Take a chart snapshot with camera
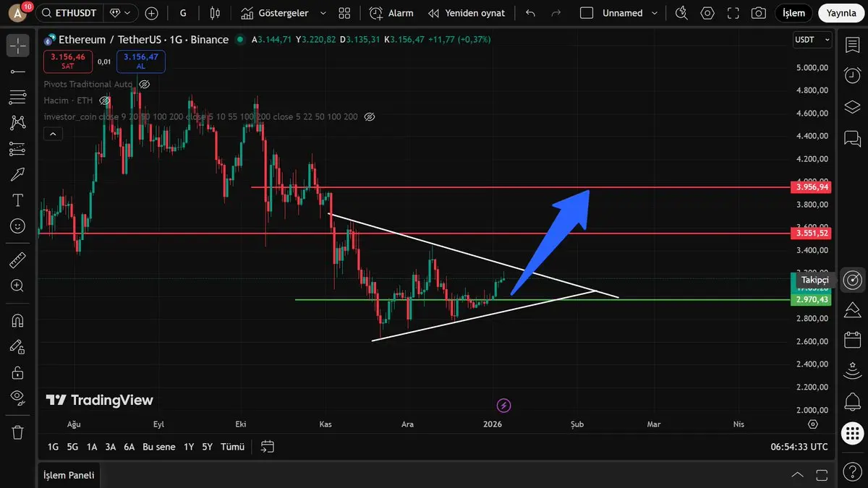 pos(758,13)
